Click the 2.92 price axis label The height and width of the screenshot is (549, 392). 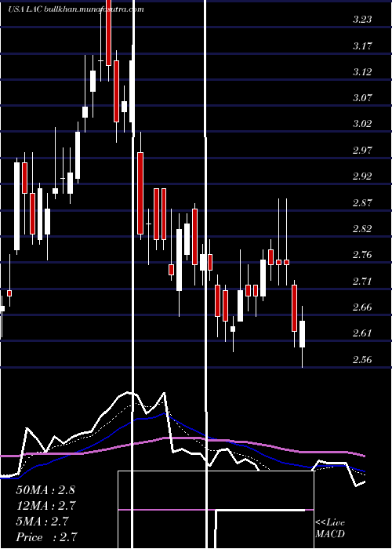[362, 176]
